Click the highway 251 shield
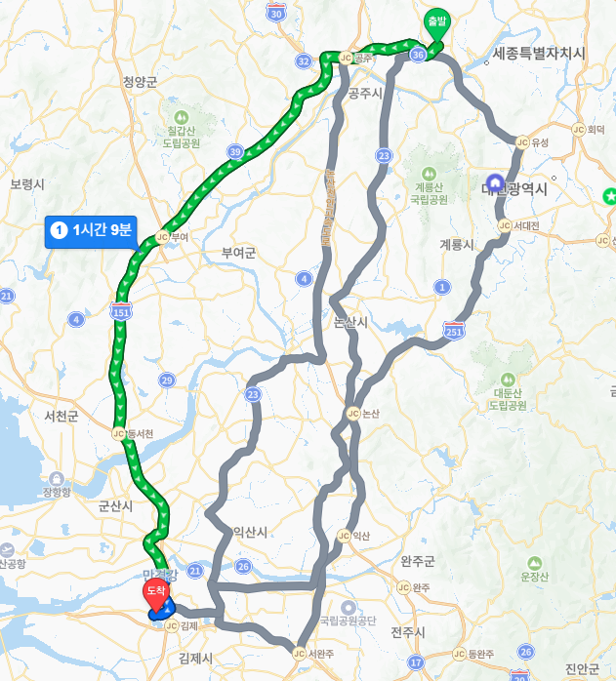This screenshot has height=681, width=616. click(x=454, y=331)
